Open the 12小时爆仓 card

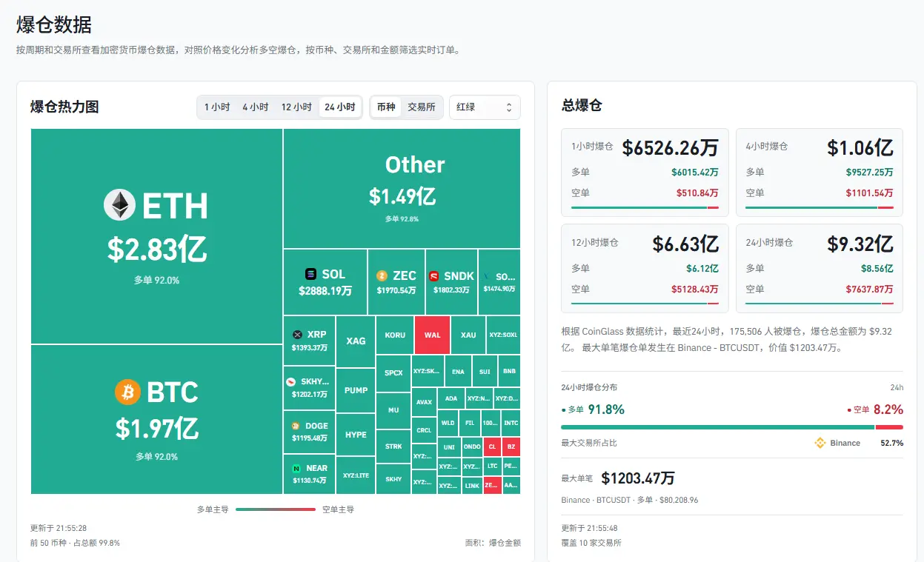[x=645, y=268]
